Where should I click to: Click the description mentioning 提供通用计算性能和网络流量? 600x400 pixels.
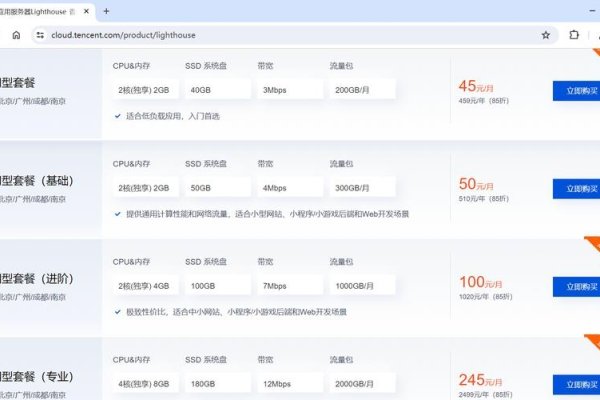click(267, 214)
